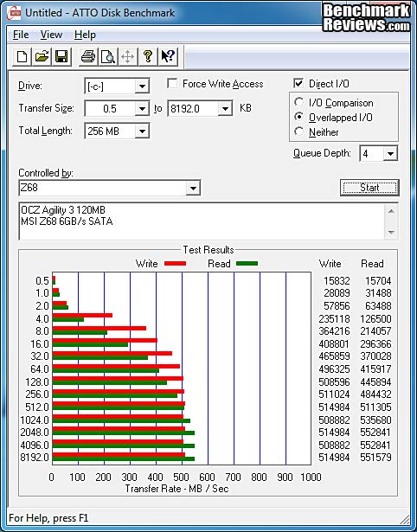Click 'For Help, press F1' status text

click(x=48, y=518)
